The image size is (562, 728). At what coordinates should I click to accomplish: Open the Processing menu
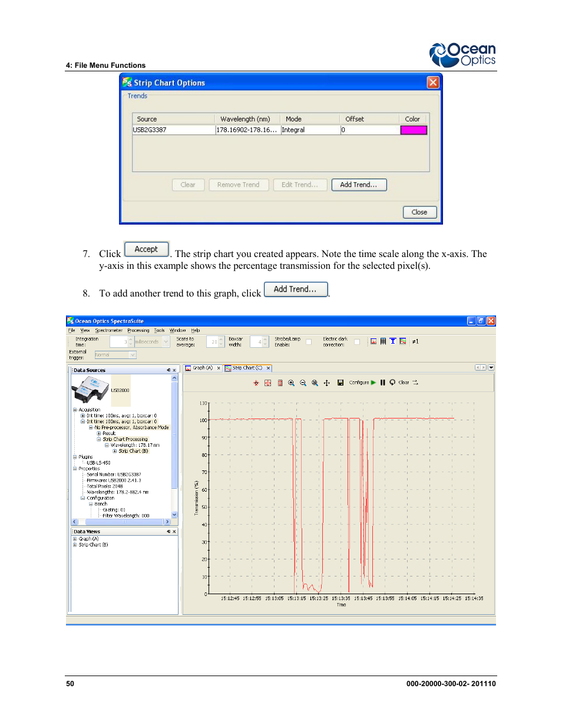click(x=138, y=330)
